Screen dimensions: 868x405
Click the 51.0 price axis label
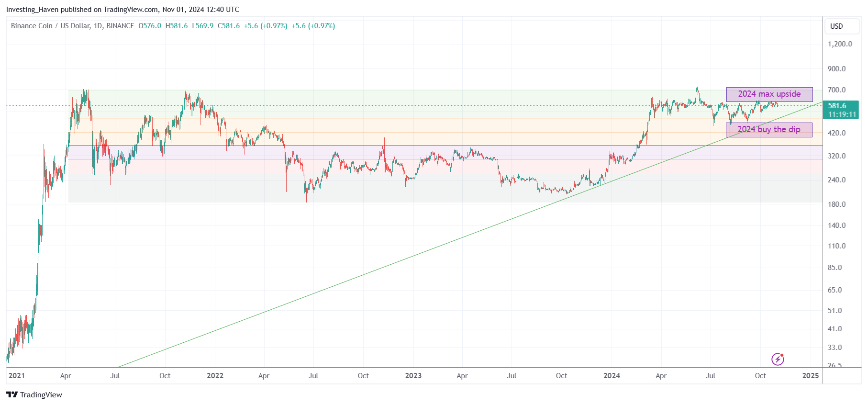(835, 311)
